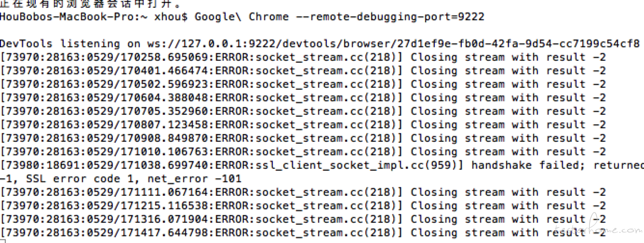Select the error line with timestamp 170705.352960
This screenshot has height=243, width=644.
[x=303, y=111]
